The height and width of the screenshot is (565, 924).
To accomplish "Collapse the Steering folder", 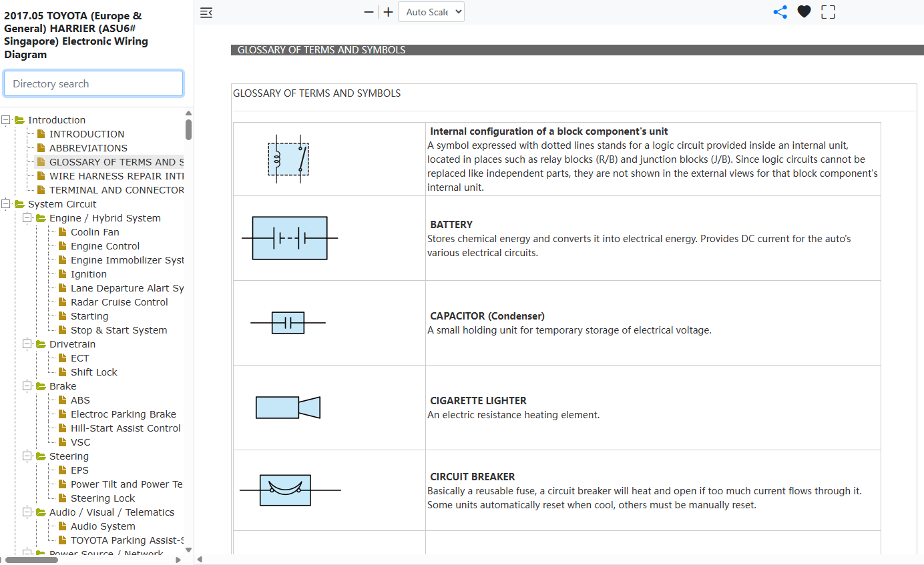I will (28, 456).
